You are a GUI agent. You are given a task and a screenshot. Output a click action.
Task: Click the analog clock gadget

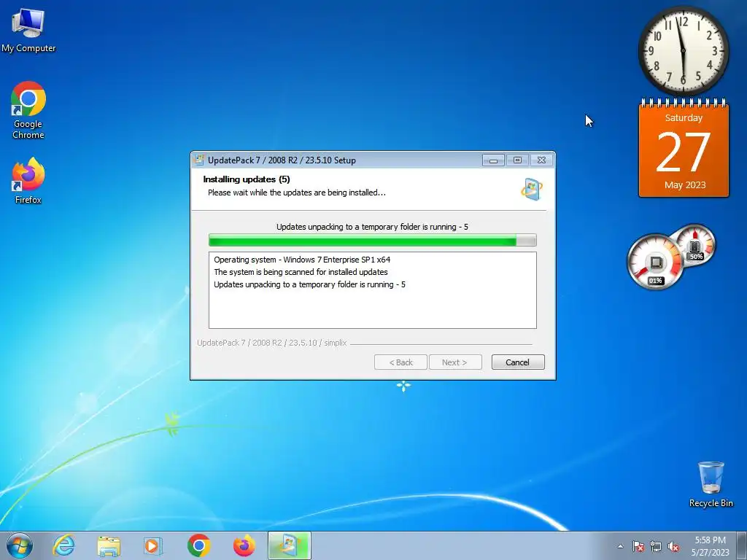(683, 50)
